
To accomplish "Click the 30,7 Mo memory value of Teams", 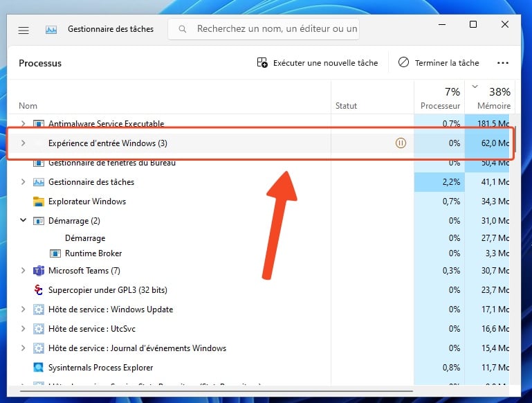I will click(x=495, y=271).
